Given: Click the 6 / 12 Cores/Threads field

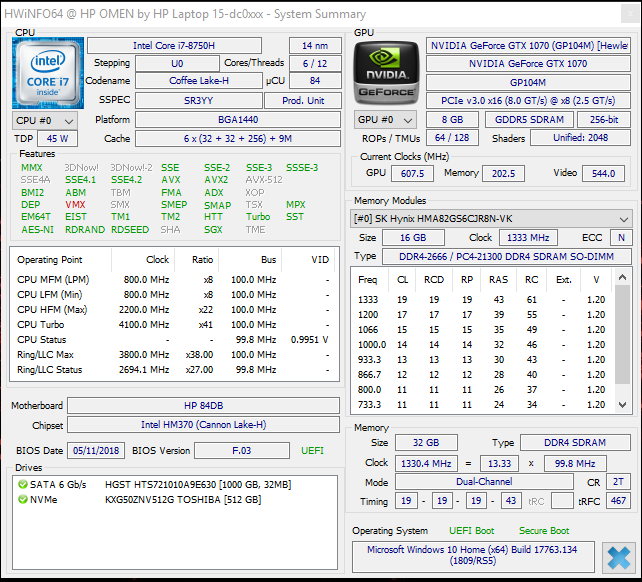Looking at the screenshot, I should click(315, 63).
